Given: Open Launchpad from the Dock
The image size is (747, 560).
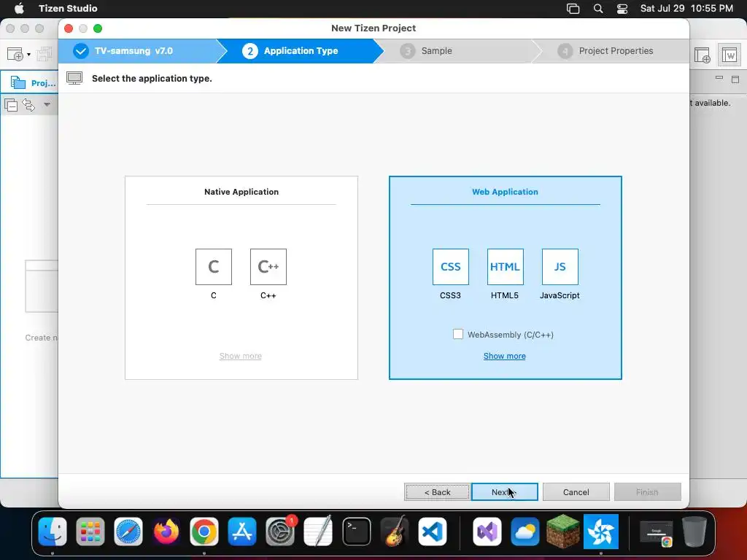Looking at the screenshot, I should coord(90,532).
